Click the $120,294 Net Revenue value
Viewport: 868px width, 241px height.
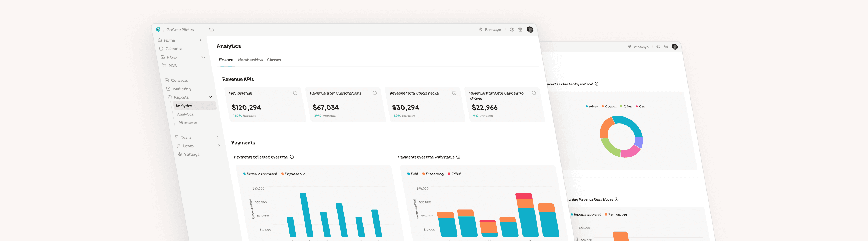(x=246, y=107)
